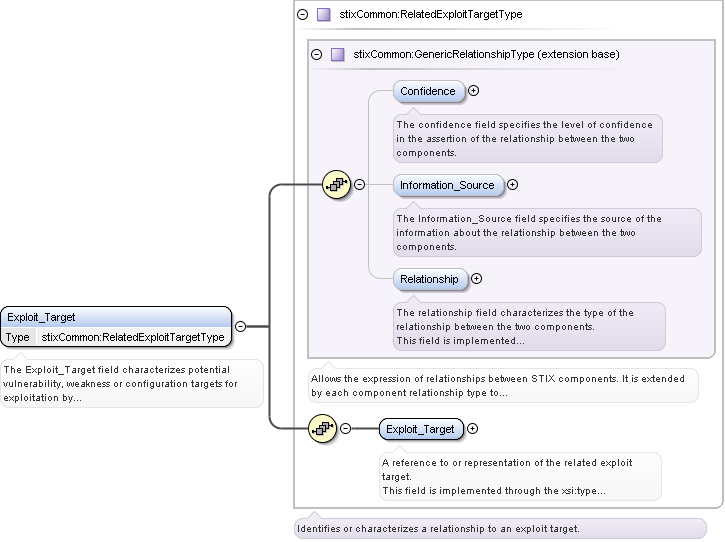Image resolution: width=725 pixels, height=542 pixels.
Task: Click the purple square icon beside stixCommon:GenericRelationshipType
Action: click(337, 54)
